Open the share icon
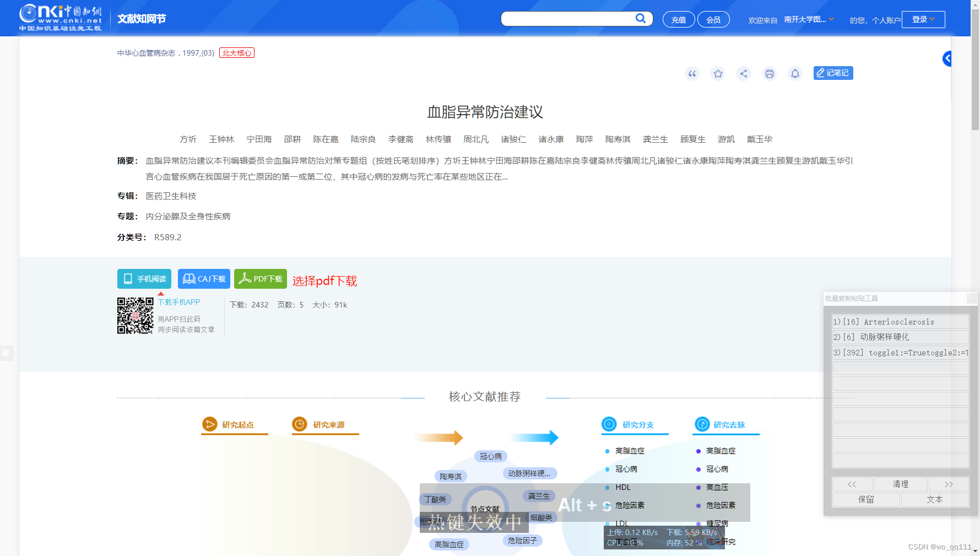Image resolution: width=980 pixels, height=556 pixels. point(744,73)
